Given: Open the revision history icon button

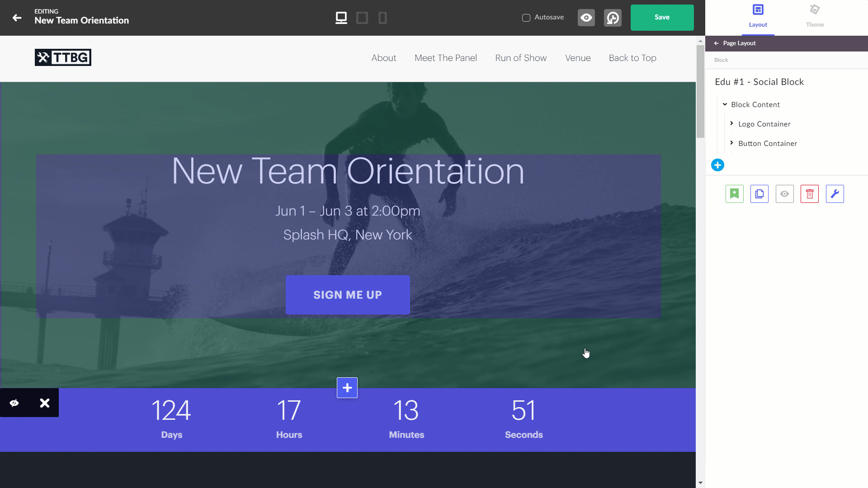Looking at the screenshot, I should point(613,18).
